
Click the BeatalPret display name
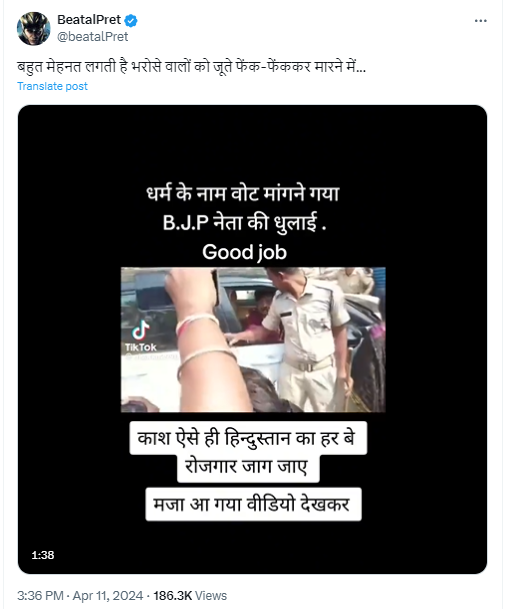point(89,19)
